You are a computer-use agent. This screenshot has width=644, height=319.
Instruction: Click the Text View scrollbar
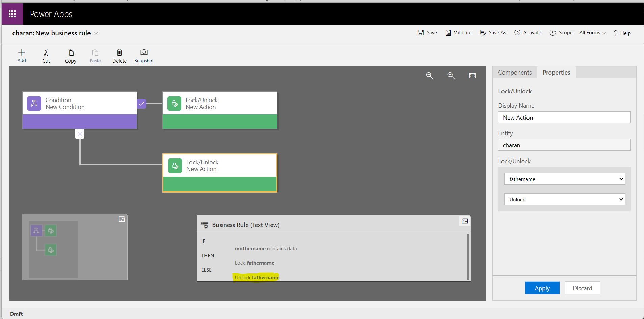pyautogui.click(x=468, y=257)
